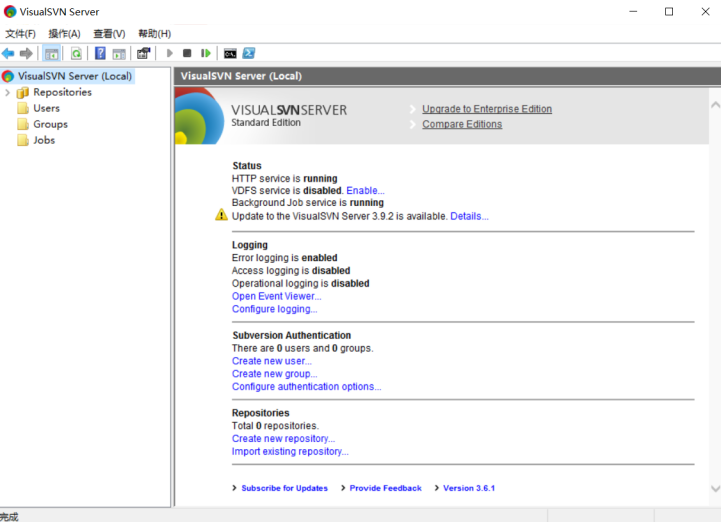This screenshot has width=721, height=523.
Task: Click Version 3.6.1 link
Action: [469, 488]
